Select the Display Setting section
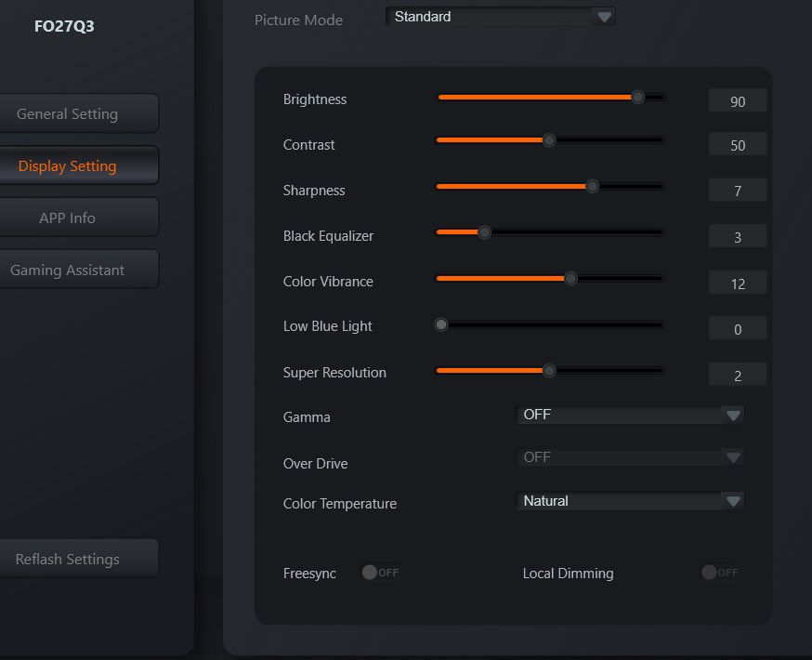Viewport: 812px width, 660px height. tap(79, 165)
